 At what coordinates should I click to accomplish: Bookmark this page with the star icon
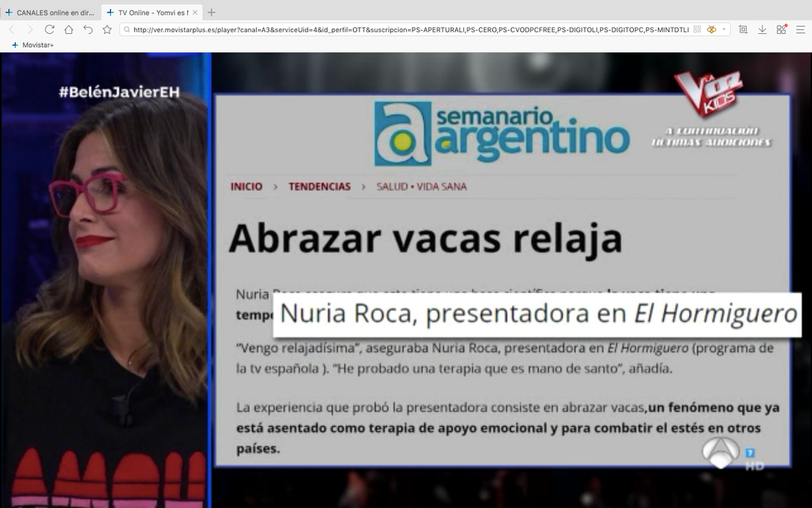point(107,30)
